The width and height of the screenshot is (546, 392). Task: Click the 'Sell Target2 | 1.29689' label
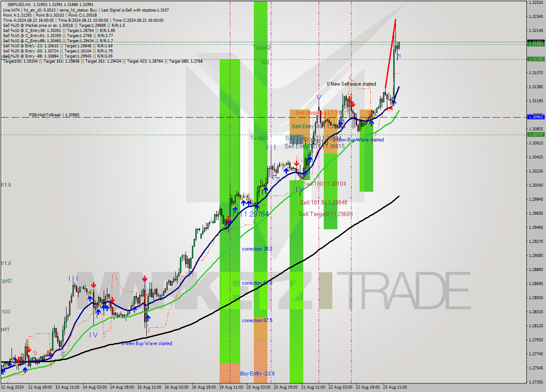tap(325, 214)
